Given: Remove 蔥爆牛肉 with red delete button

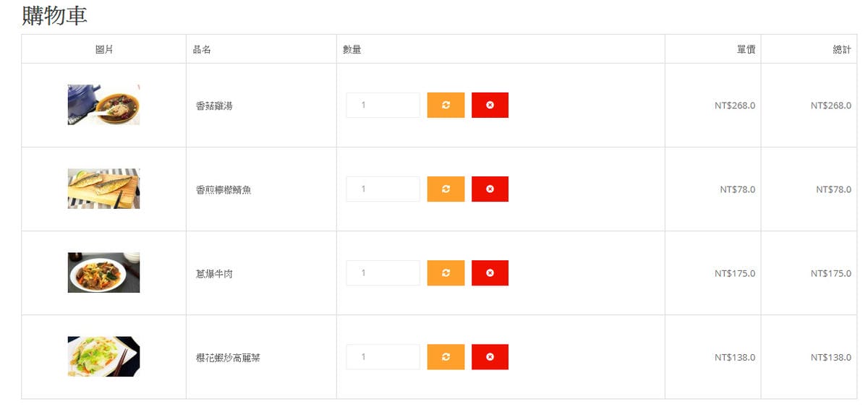Looking at the screenshot, I should tap(490, 272).
